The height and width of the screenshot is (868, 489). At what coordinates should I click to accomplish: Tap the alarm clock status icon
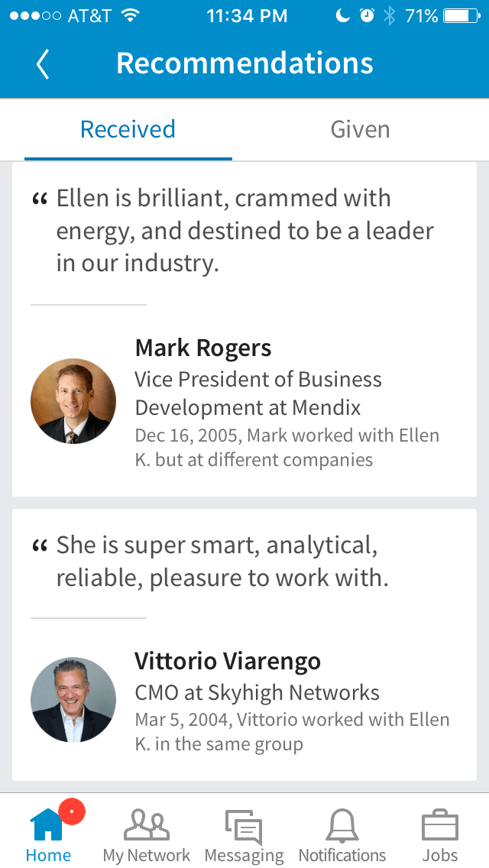click(368, 15)
